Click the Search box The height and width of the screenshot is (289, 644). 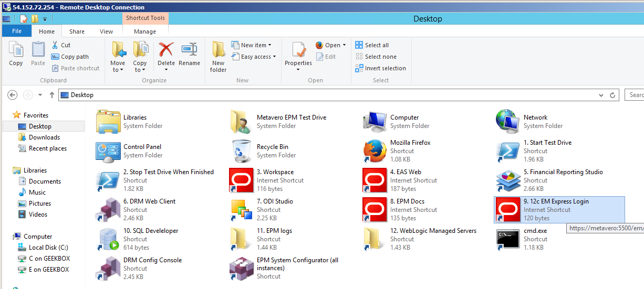pos(635,95)
